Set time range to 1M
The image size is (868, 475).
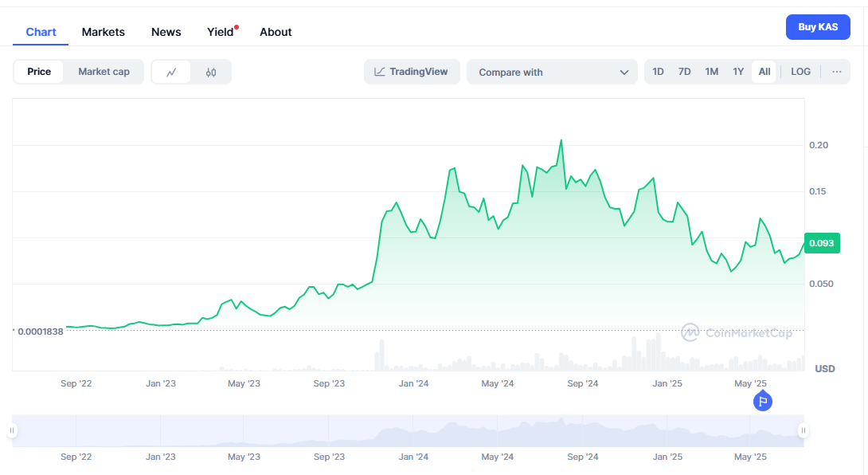click(x=711, y=72)
